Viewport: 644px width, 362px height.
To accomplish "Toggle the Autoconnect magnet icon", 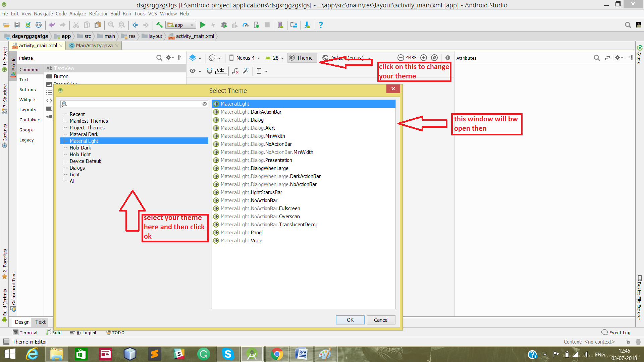I will (x=210, y=71).
